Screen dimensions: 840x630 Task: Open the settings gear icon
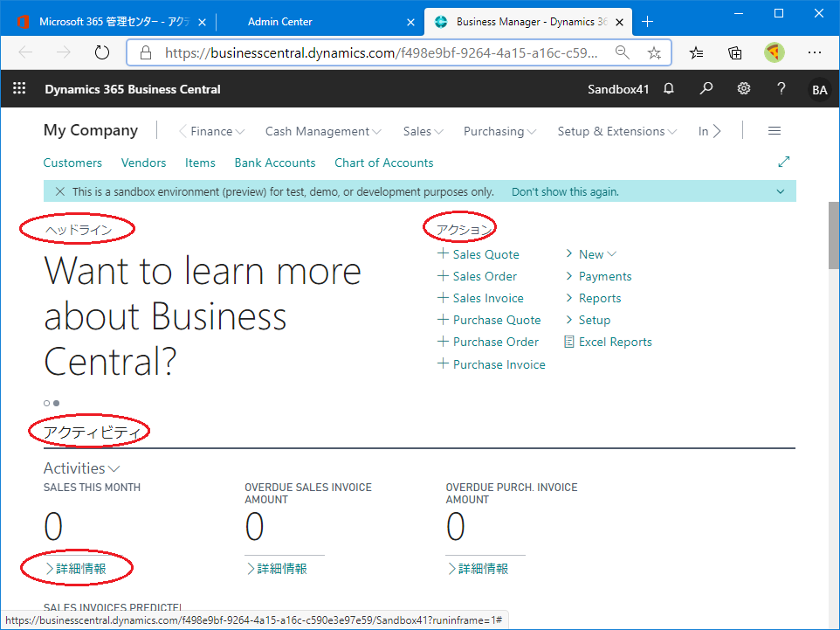click(x=744, y=88)
